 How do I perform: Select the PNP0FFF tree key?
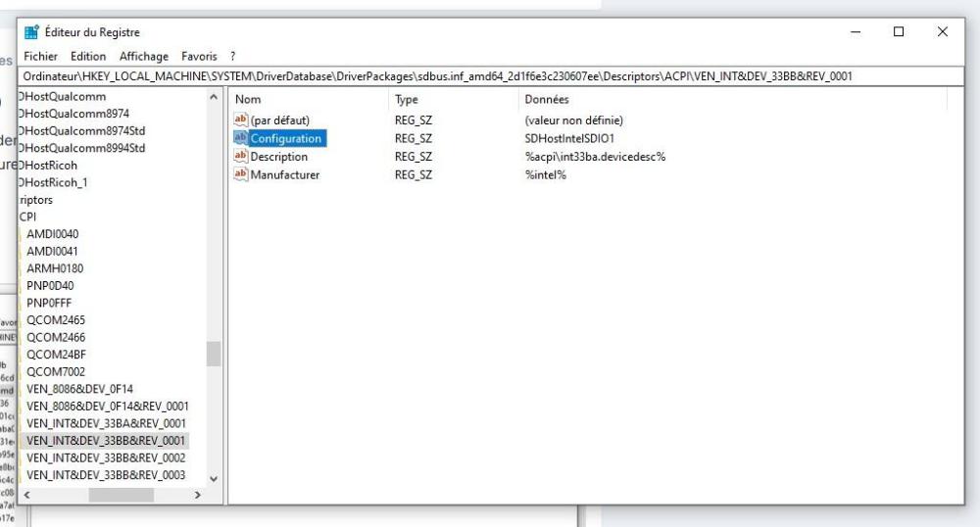click(49, 303)
